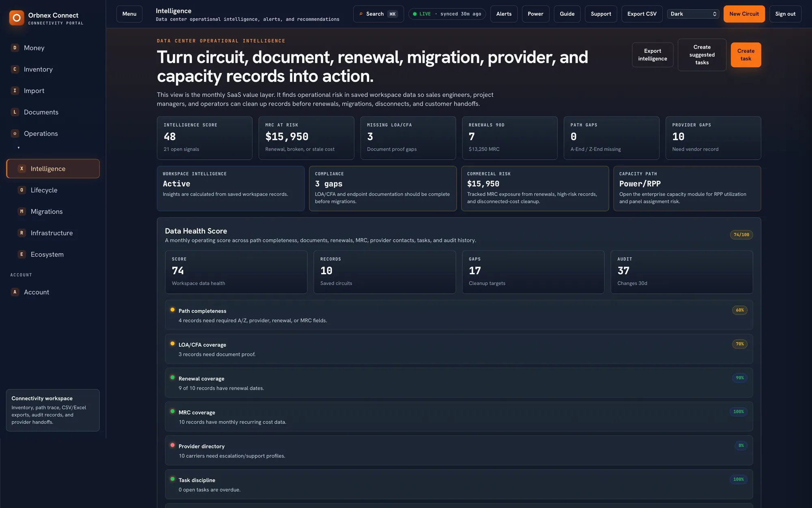Click the Support button
Viewport: 812px width, 508px height.
601,14
